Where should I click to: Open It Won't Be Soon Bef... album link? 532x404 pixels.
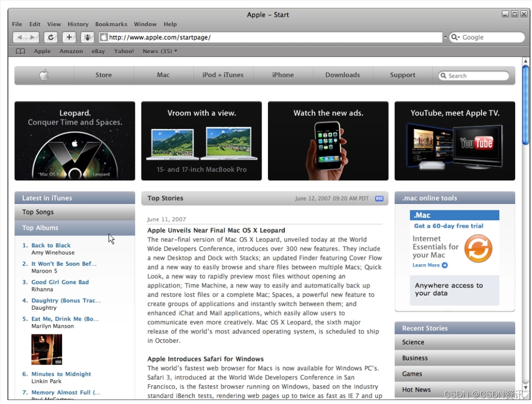click(64, 264)
